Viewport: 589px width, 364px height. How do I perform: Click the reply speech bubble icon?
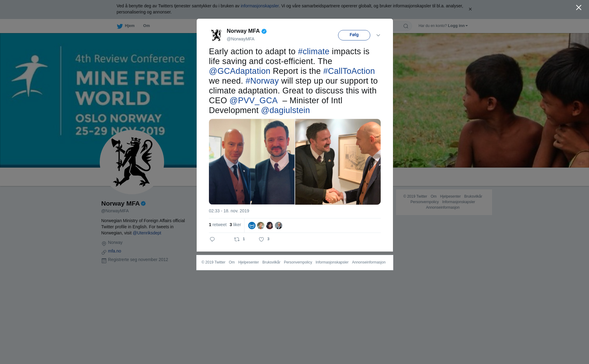[212, 239]
